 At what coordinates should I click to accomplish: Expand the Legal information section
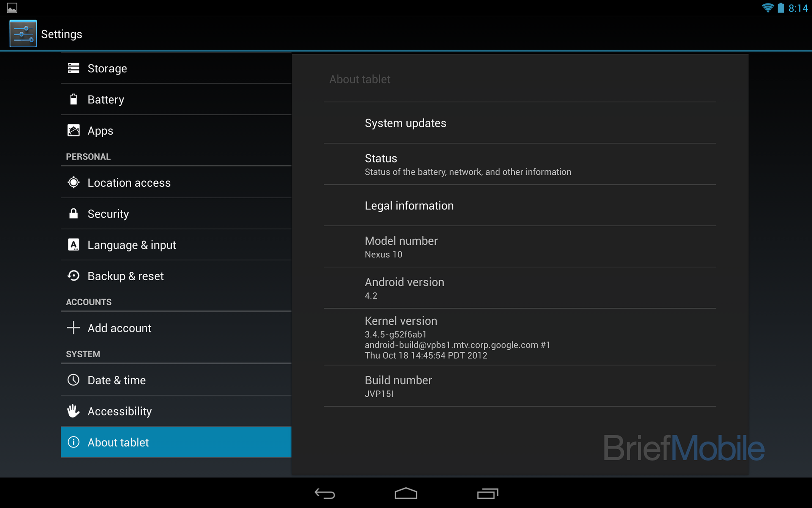point(409,205)
